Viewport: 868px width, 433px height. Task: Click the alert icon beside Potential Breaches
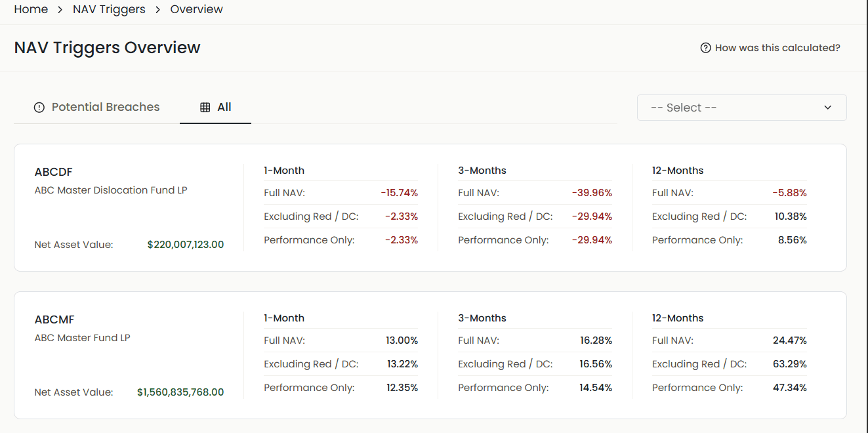[39, 108]
